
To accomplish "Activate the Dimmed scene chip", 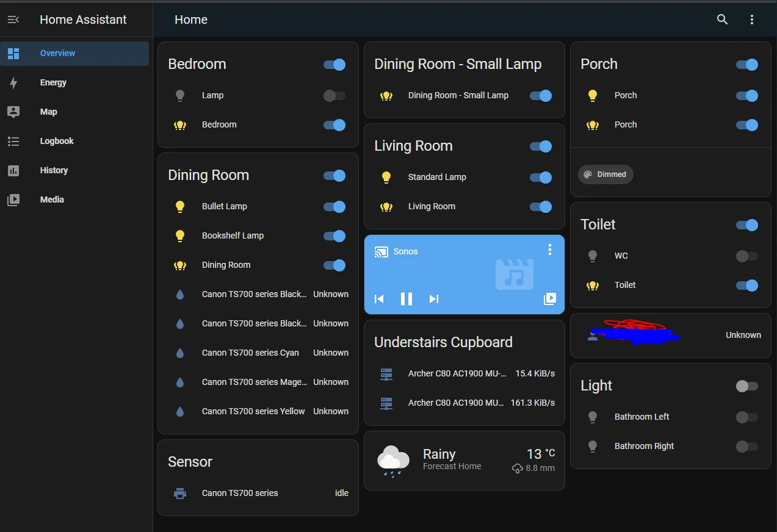I will click(x=605, y=174).
